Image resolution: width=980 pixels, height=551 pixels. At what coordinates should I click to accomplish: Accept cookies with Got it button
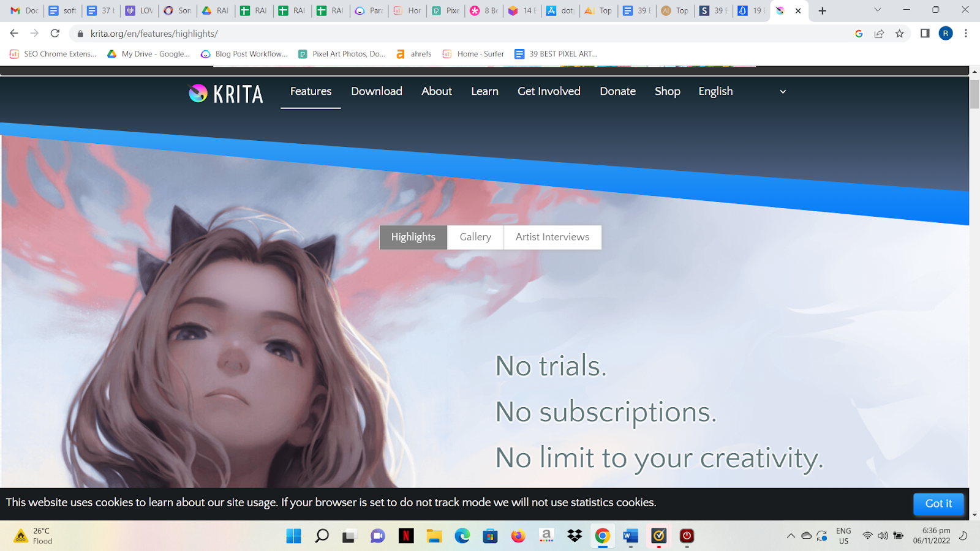(x=938, y=504)
